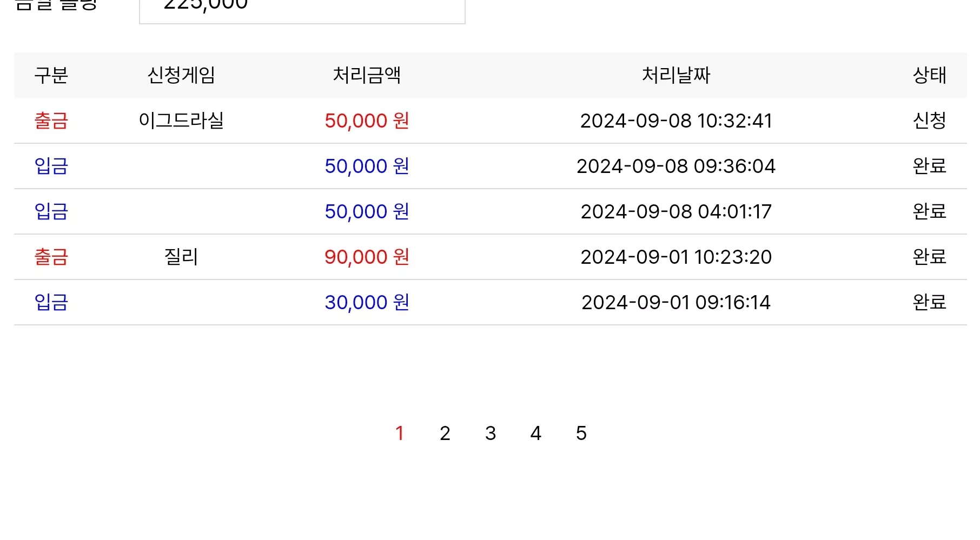The image size is (980, 540).
Task: Go to page 5 of history
Action: tap(581, 433)
